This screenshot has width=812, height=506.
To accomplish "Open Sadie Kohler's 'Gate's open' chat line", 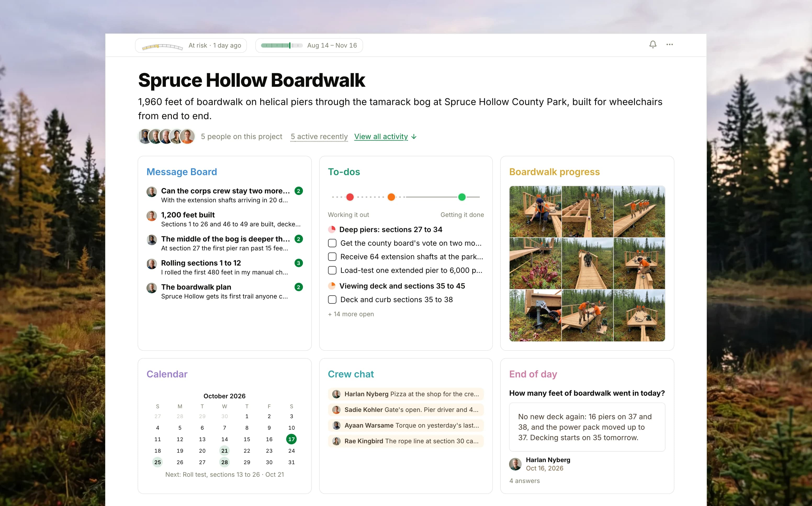I will click(x=406, y=410).
